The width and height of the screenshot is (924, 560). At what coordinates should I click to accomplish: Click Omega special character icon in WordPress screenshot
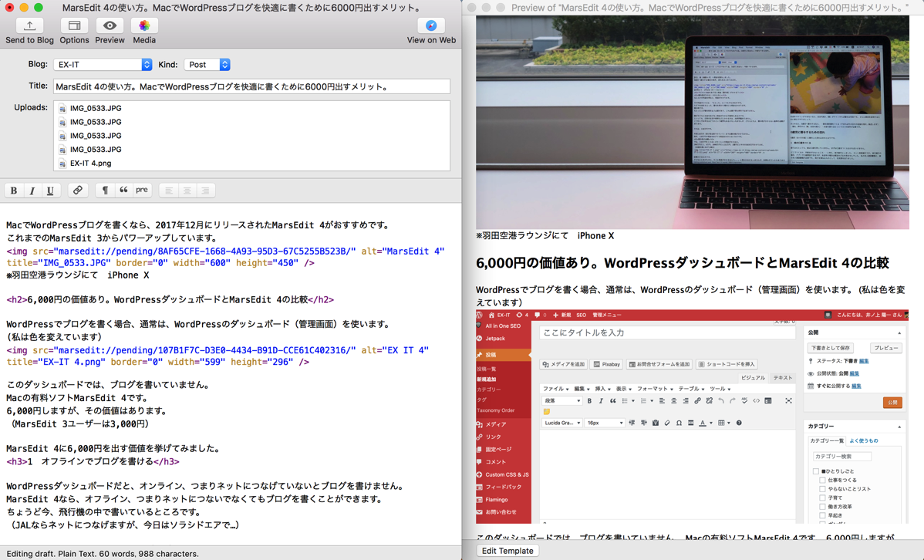click(x=679, y=423)
